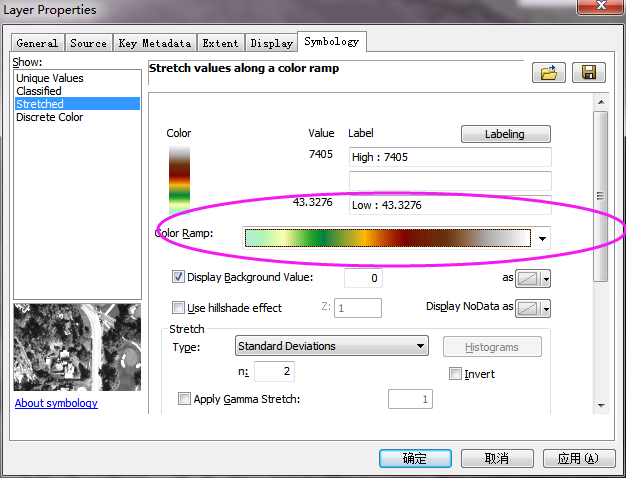Click the empty middle label field

coord(450,181)
